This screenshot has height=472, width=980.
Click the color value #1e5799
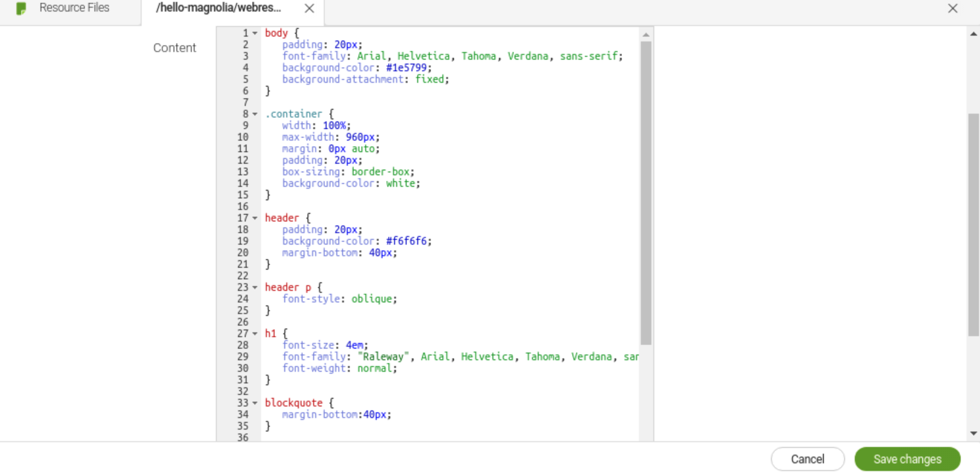[406, 68]
